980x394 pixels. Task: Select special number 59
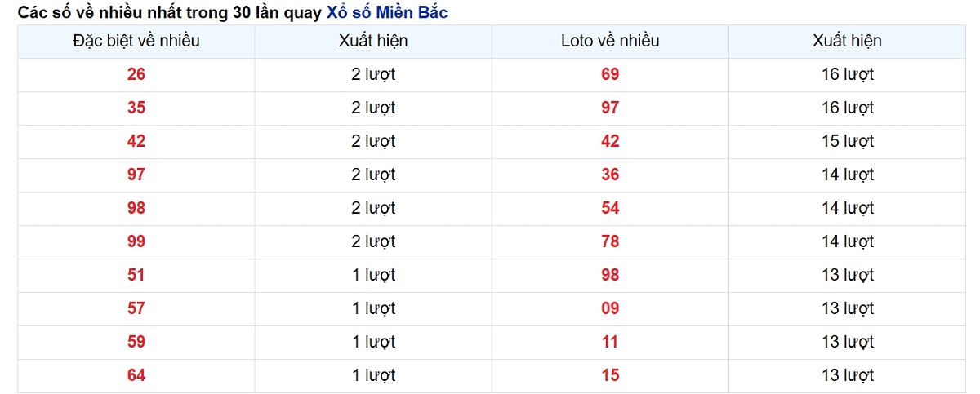136,342
